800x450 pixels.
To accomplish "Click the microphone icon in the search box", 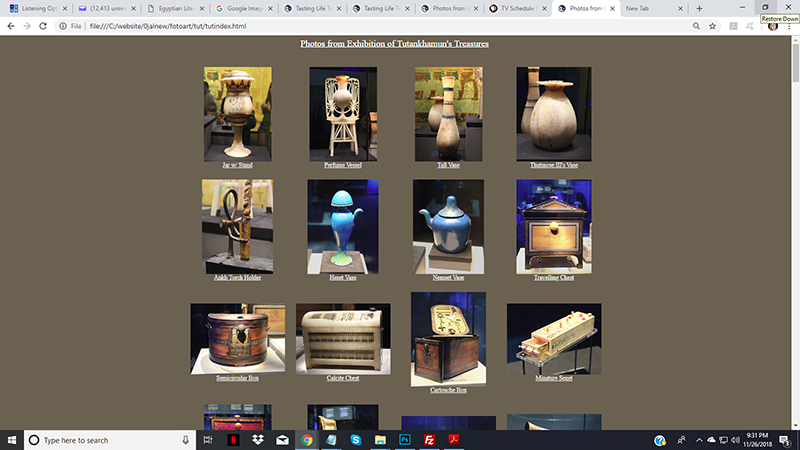I will (186, 440).
